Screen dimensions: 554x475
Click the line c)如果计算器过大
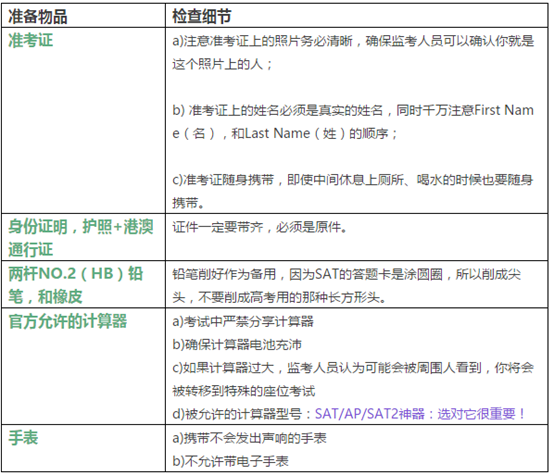tap(223, 368)
